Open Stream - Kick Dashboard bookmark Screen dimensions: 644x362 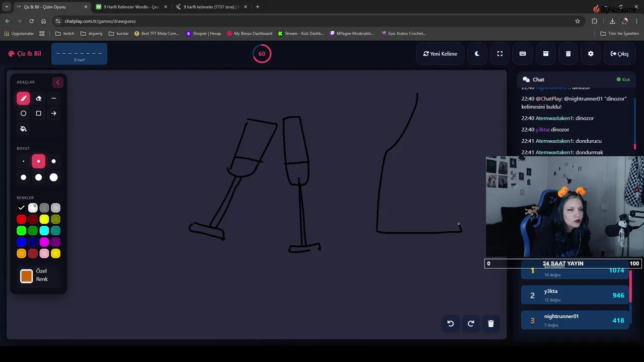pyautogui.click(x=300, y=34)
